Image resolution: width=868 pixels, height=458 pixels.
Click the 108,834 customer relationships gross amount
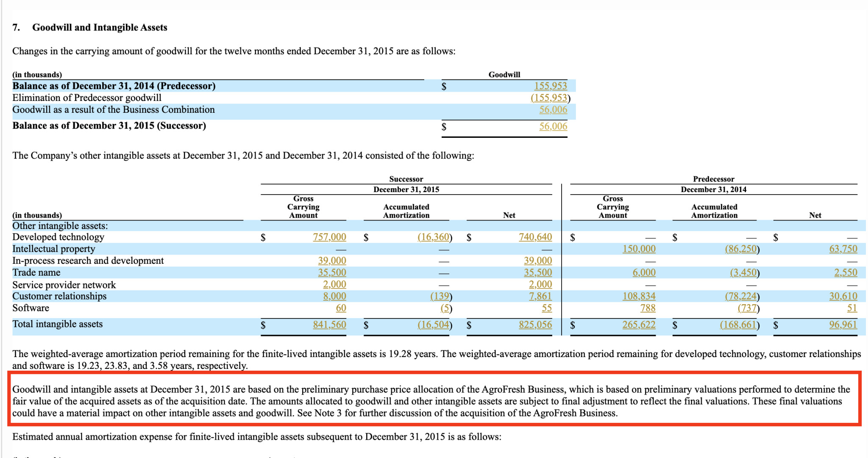click(638, 296)
